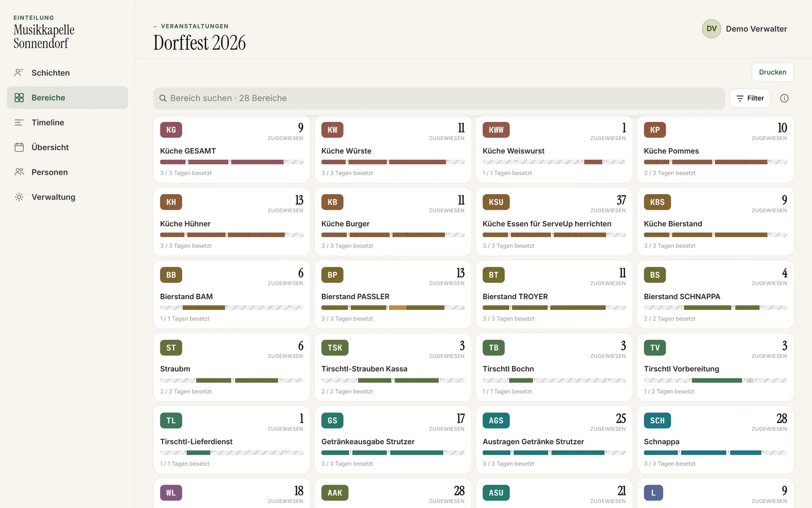Screen dimensions: 812x508
Task: Click the Drucken button
Action: point(772,72)
